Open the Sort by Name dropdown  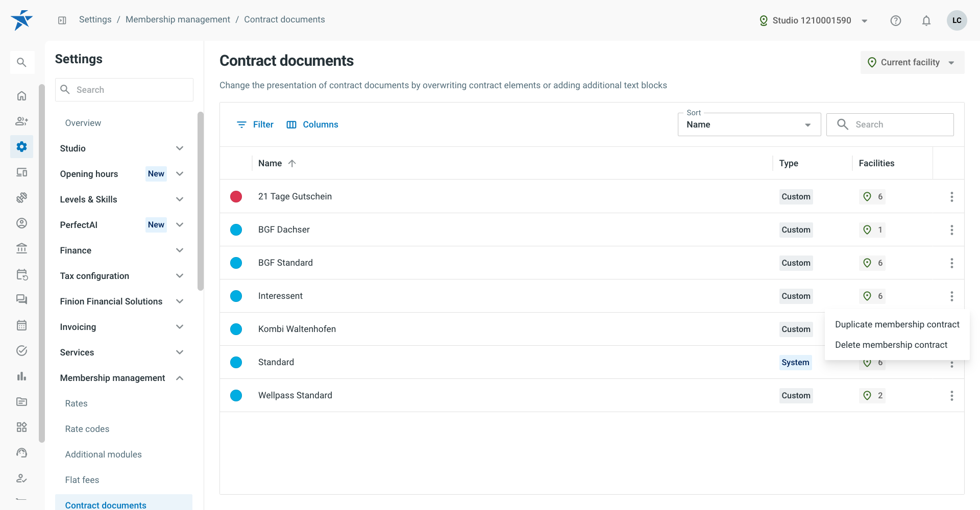tap(749, 124)
